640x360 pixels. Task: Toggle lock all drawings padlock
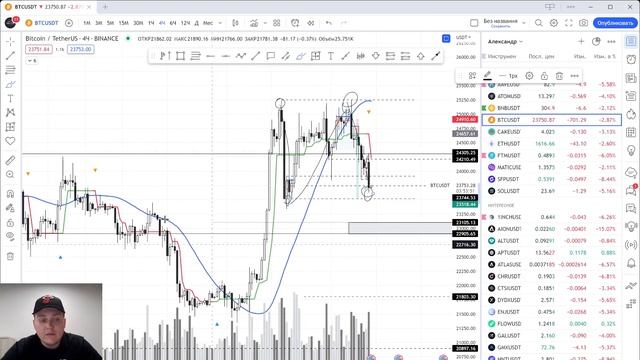click(10, 222)
